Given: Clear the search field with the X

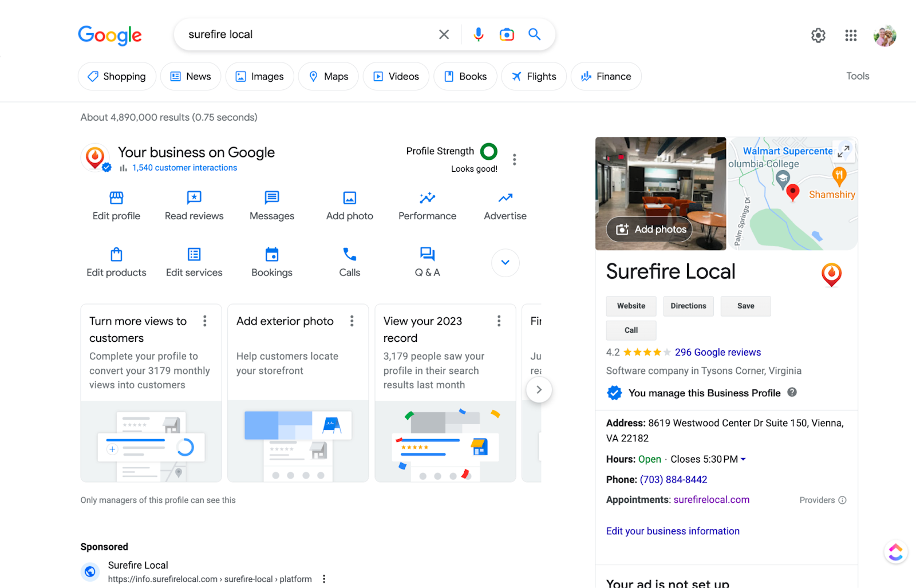Looking at the screenshot, I should [444, 34].
